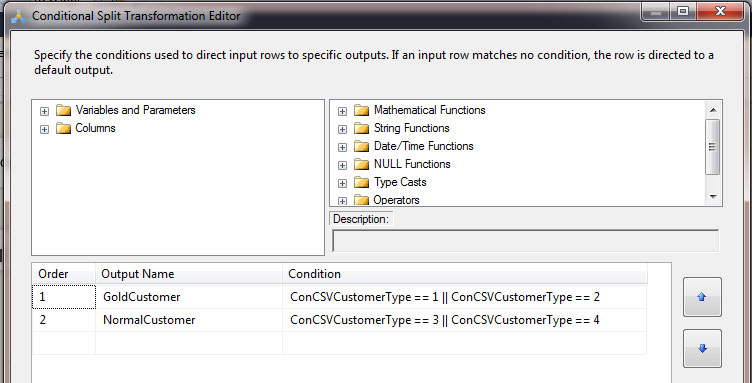The width and height of the screenshot is (752, 383).
Task: Expand the String Functions node
Action: pyautogui.click(x=342, y=129)
